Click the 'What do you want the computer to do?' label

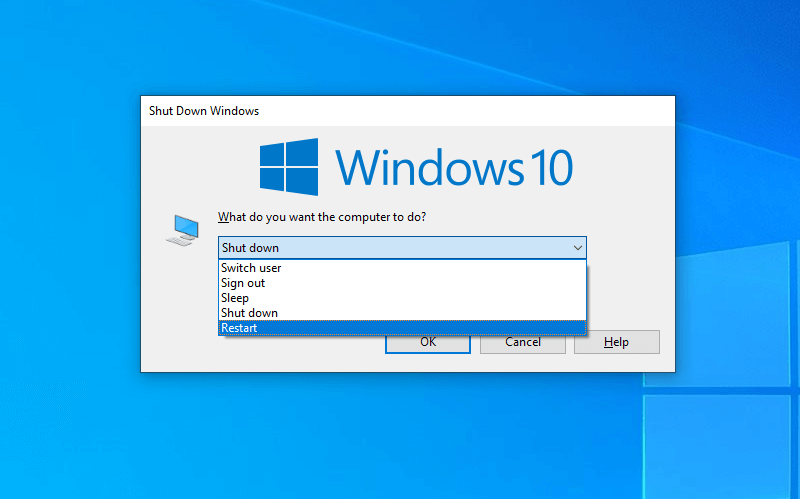(x=321, y=217)
